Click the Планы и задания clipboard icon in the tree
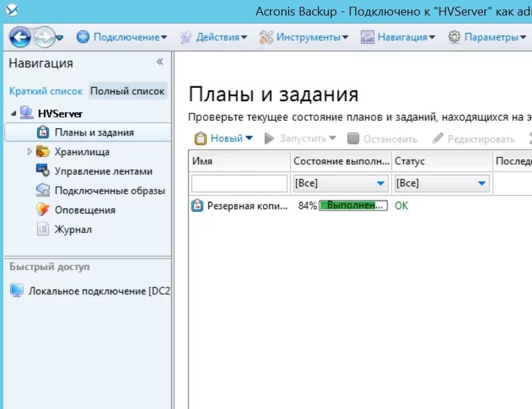The width and height of the screenshot is (532, 409). click(x=42, y=132)
